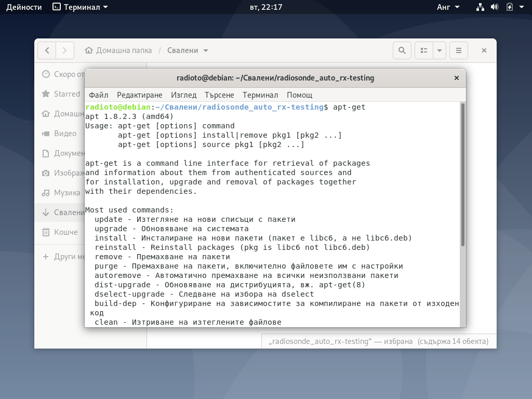Click the battery icon in top bar
This screenshot has width=532, height=399.
click(x=509, y=7)
